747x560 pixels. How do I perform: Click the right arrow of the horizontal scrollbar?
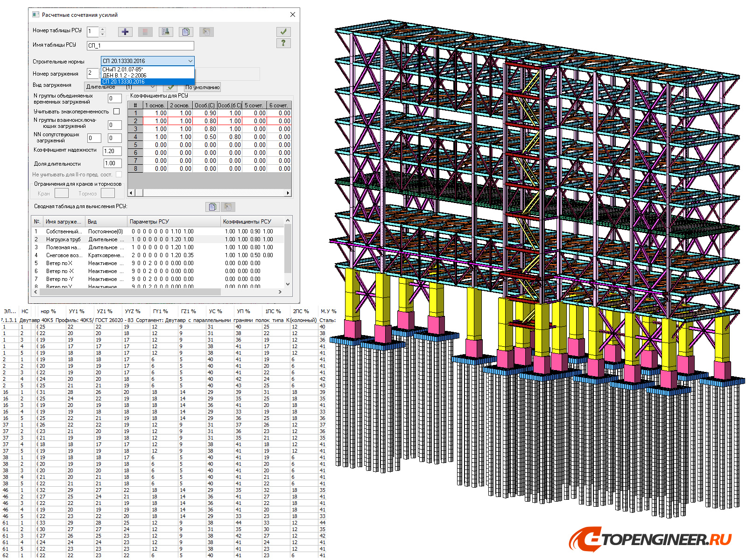click(x=288, y=192)
